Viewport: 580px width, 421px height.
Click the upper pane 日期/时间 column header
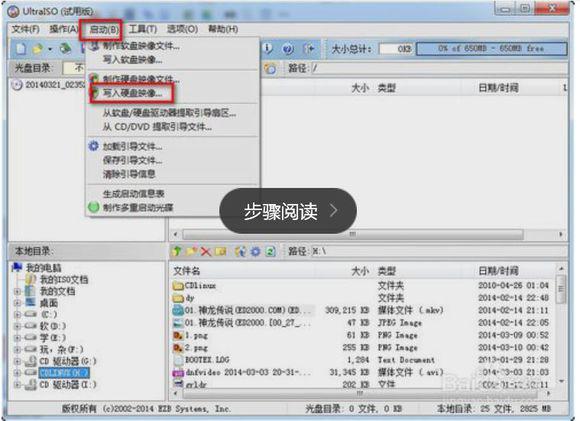pos(498,88)
